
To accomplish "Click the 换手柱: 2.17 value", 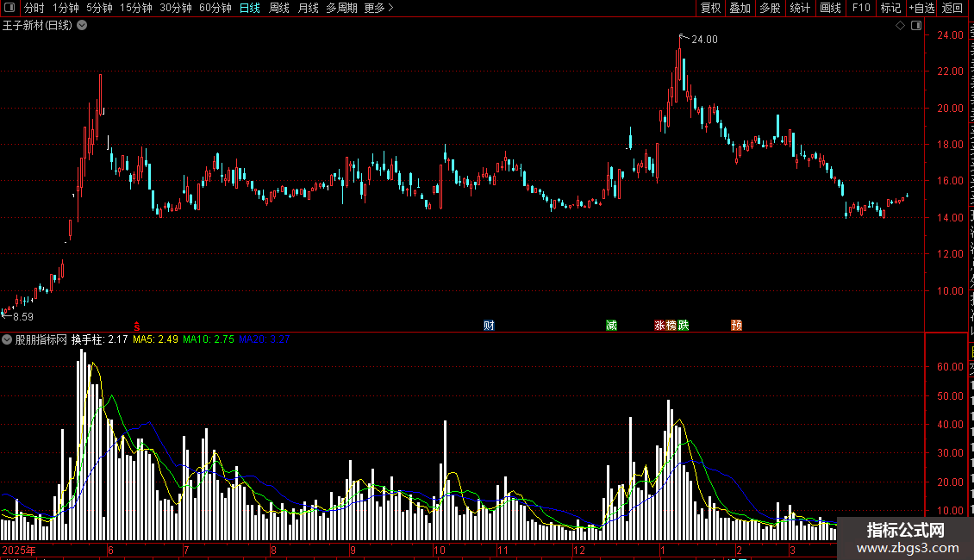I will click(99, 339).
